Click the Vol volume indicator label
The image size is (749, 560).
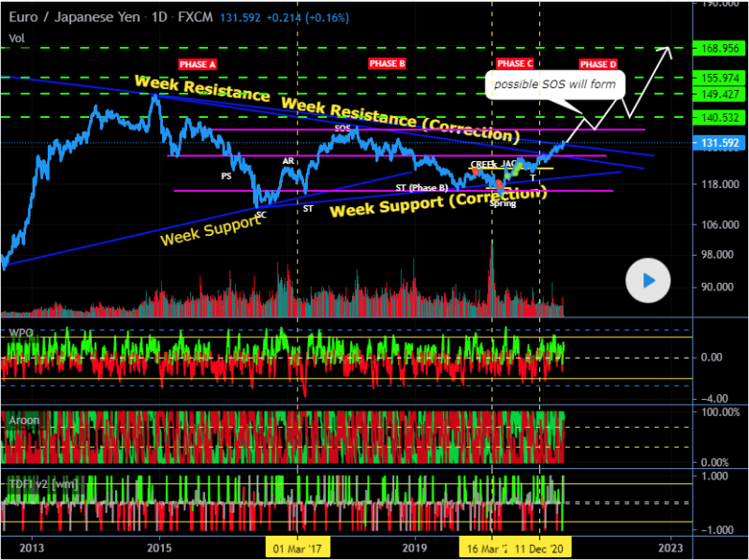(x=16, y=37)
